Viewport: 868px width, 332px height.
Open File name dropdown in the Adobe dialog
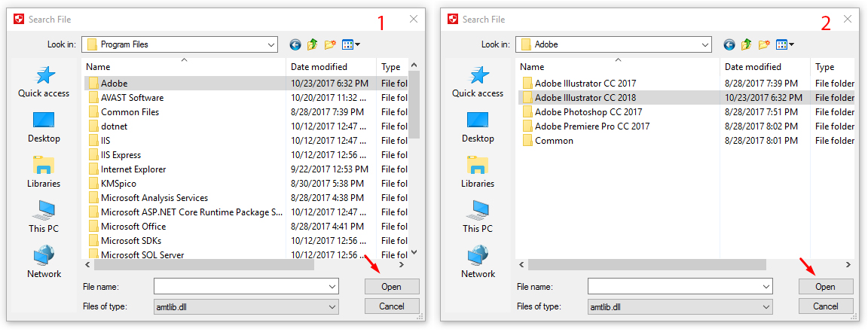click(x=766, y=287)
